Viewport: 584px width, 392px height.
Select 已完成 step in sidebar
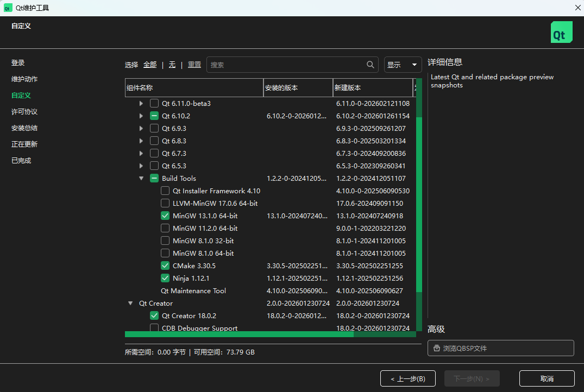coord(21,161)
